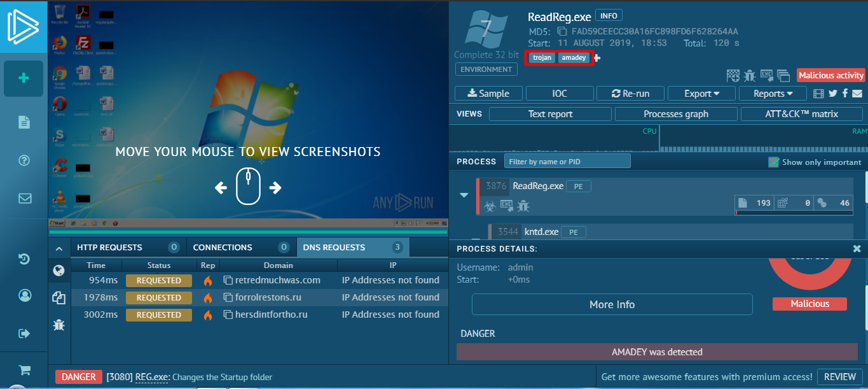
Task: Click the PE badge next to ReadReg.exe
Action: pyautogui.click(x=579, y=187)
